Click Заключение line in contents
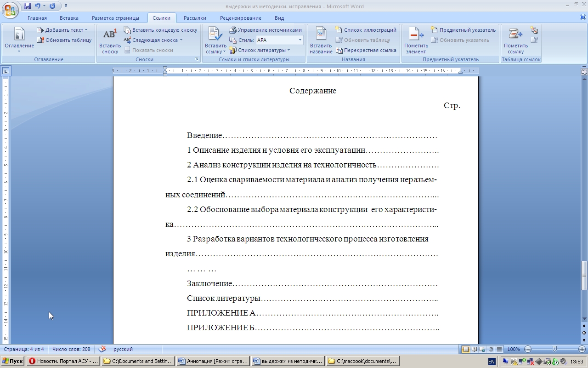The height and width of the screenshot is (368, 588). coord(312,284)
